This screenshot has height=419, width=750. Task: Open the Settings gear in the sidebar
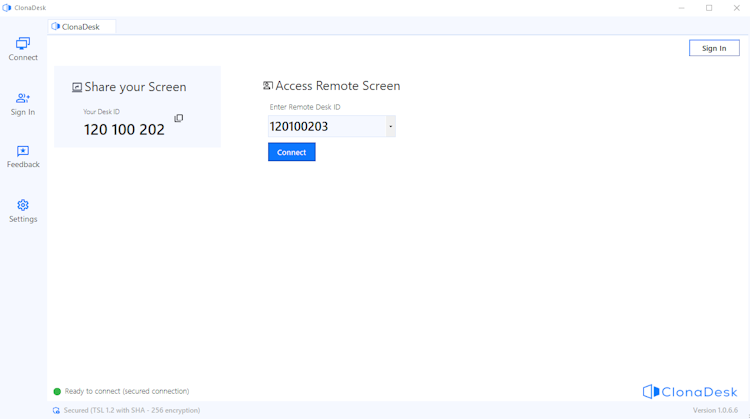pyautogui.click(x=23, y=211)
